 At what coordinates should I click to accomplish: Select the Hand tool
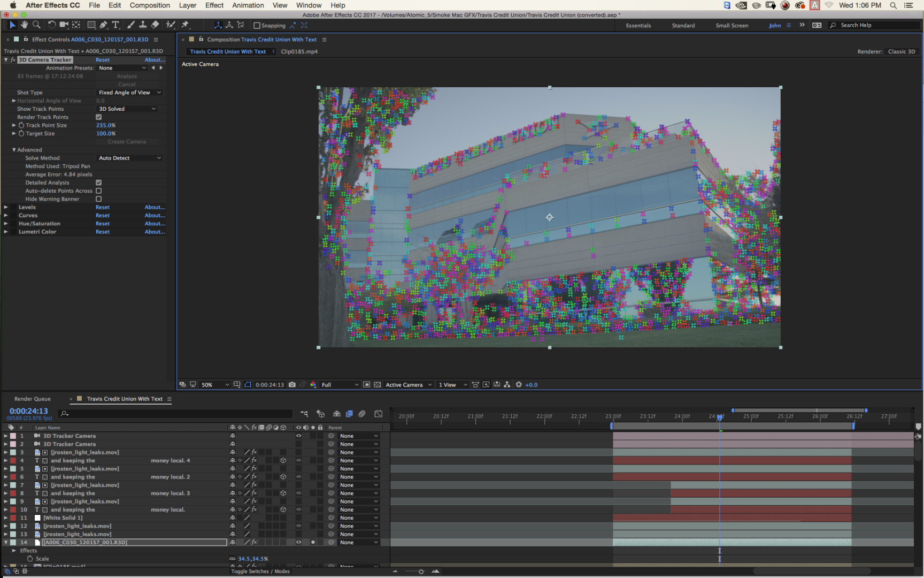(25, 25)
